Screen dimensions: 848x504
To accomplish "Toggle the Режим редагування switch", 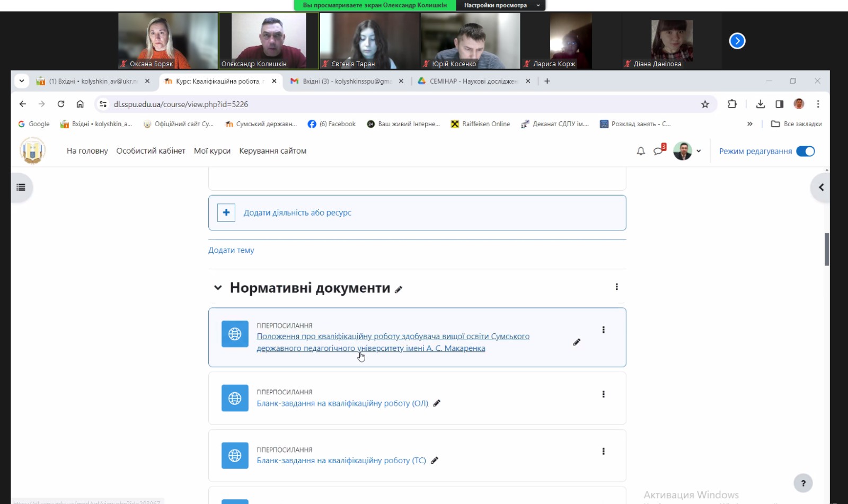I will 806,151.
